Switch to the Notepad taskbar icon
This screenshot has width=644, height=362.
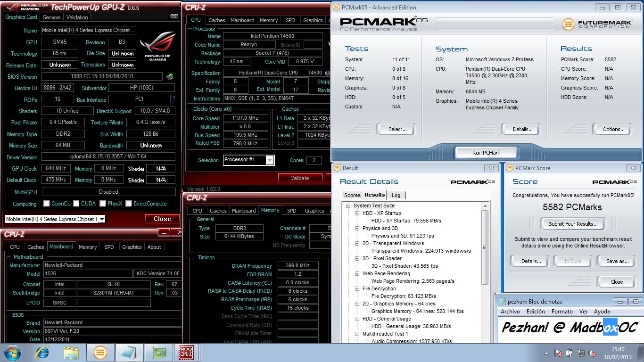point(129,352)
